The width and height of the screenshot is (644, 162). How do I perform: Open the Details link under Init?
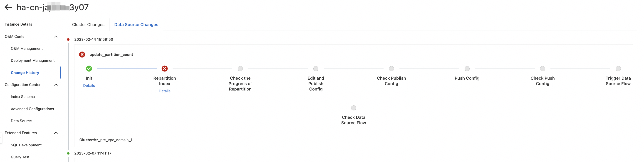point(89,86)
